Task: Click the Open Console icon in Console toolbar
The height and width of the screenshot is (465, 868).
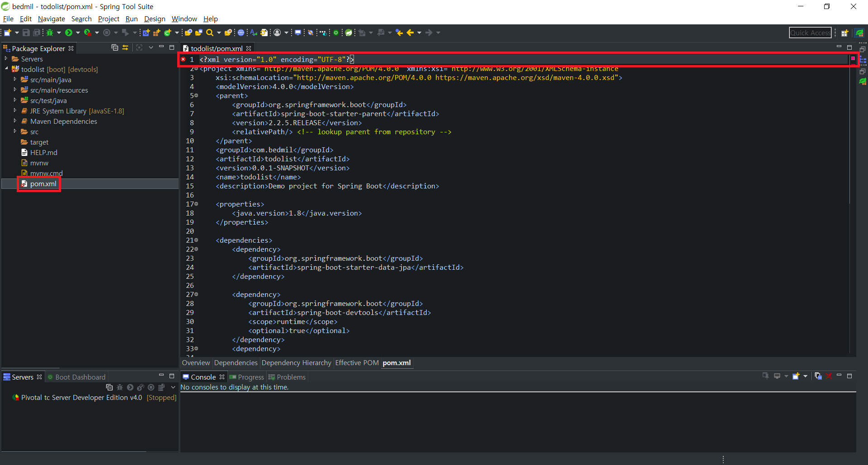Action: point(796,376)
